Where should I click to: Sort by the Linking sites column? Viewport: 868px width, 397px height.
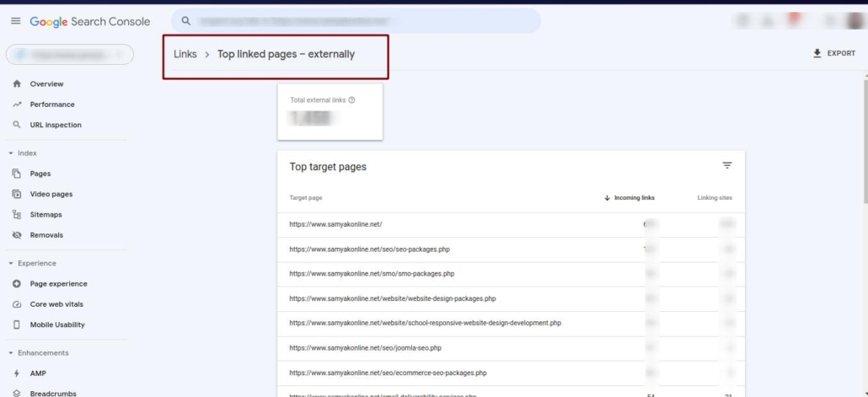(x=715, y=198)
